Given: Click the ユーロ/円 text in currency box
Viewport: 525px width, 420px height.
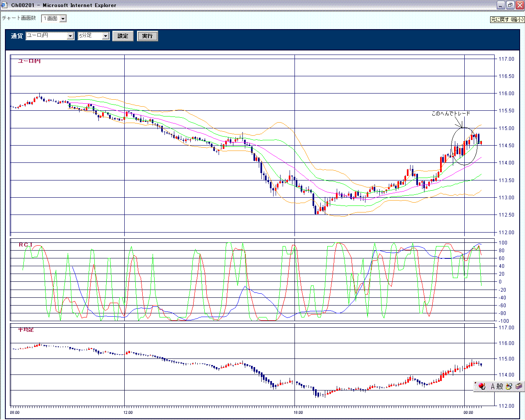Looking at the screenshot, I should pos(37,36).
